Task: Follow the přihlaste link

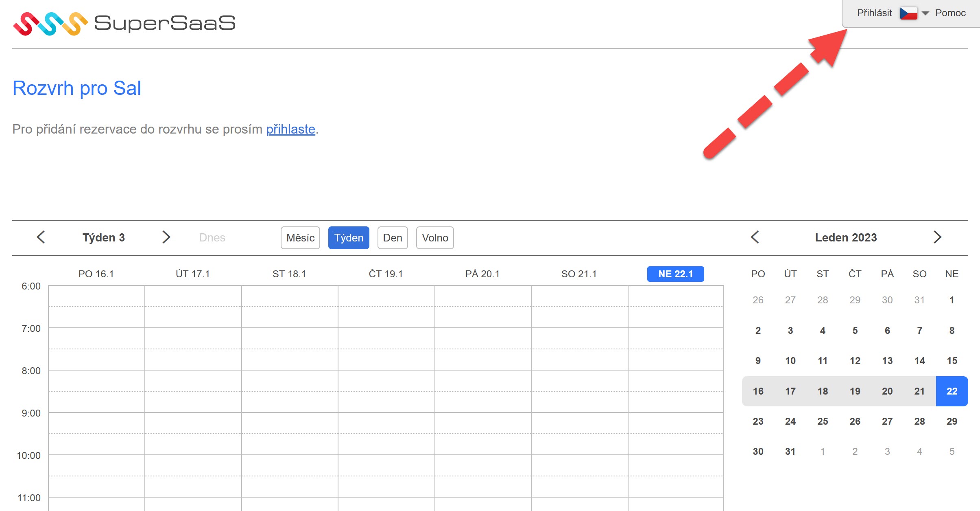Action: (x=290, y=129)
